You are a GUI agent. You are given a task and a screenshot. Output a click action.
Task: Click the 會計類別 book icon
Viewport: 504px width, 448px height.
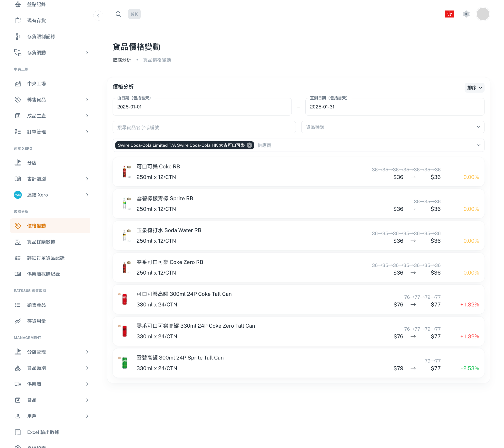tap(18, 179)
